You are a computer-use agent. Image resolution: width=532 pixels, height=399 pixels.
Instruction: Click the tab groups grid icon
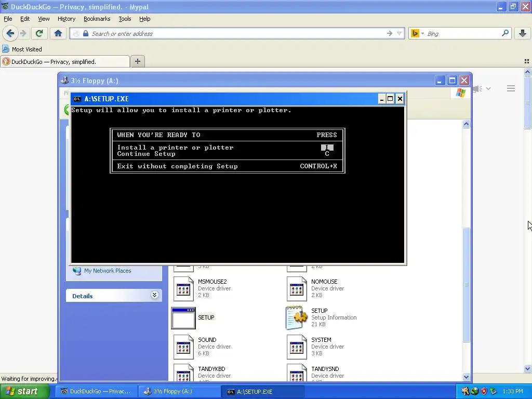(x=527, y=61)
